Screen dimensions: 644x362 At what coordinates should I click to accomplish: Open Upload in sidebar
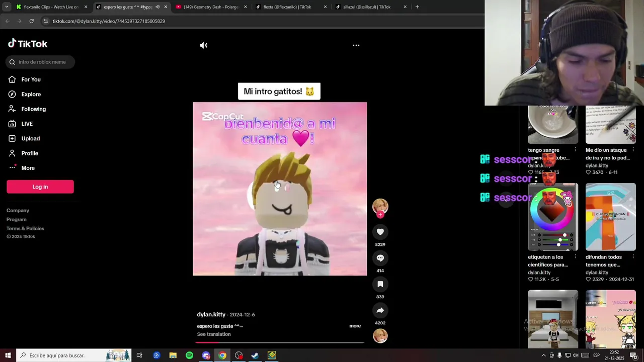tap(30, 138)
